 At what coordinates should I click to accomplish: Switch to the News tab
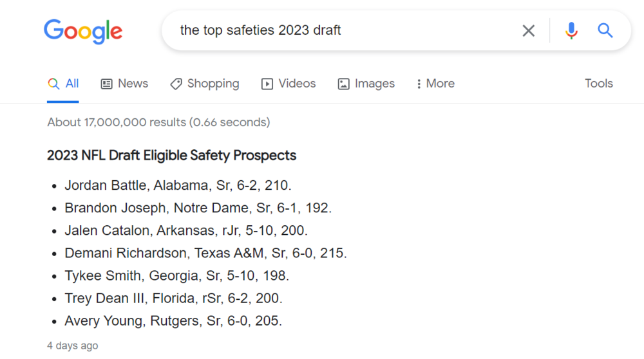click(133, 84)
